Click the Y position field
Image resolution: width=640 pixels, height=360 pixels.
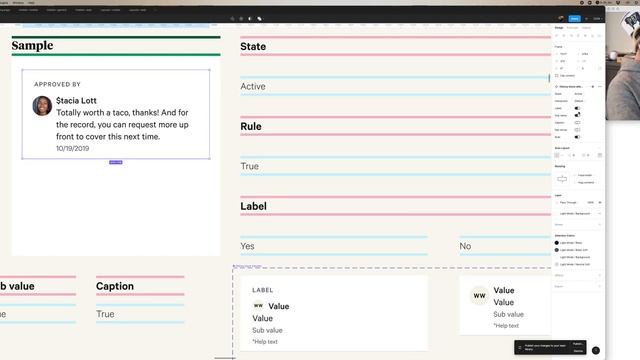(585, 54)
